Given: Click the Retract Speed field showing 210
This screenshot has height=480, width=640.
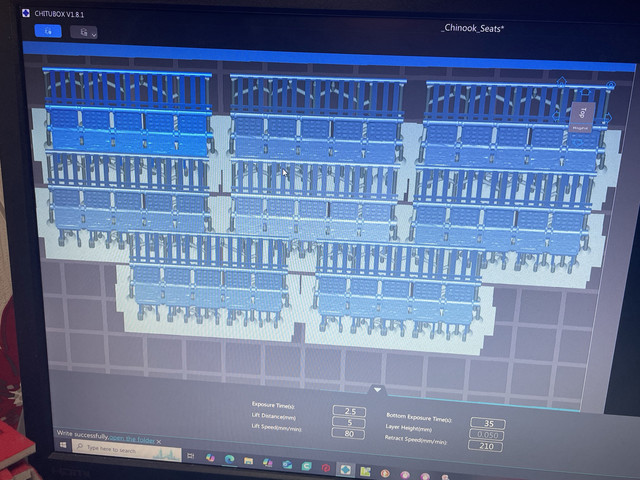Looking at the screenshot, I should (x=486, y=446).
